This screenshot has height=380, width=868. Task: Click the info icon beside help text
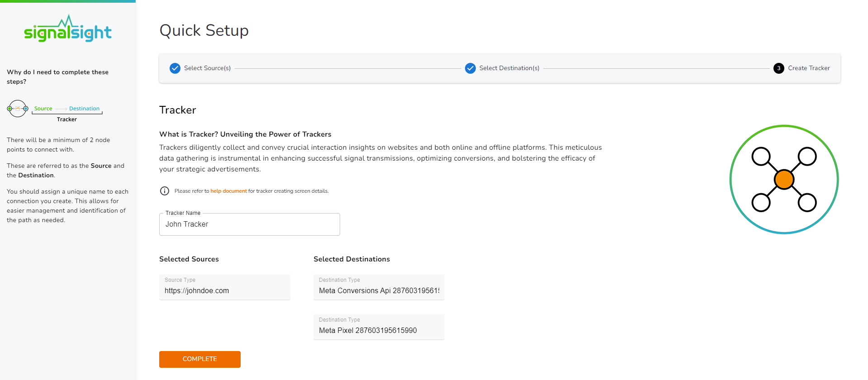click(165, 191)
